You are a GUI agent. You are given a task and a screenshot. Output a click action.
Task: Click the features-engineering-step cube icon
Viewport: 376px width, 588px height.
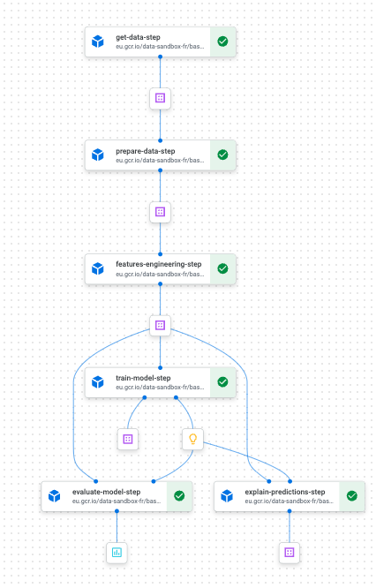click(x=98, y=268)
